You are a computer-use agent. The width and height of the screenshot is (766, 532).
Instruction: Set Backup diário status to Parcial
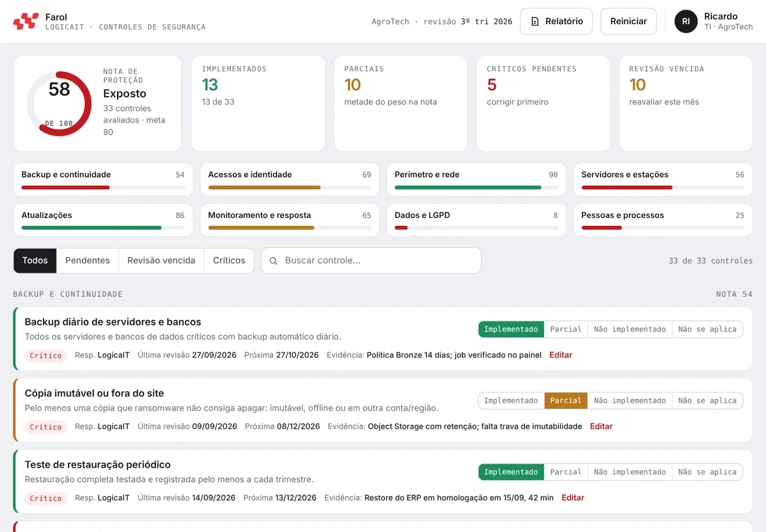pos(565,330)
